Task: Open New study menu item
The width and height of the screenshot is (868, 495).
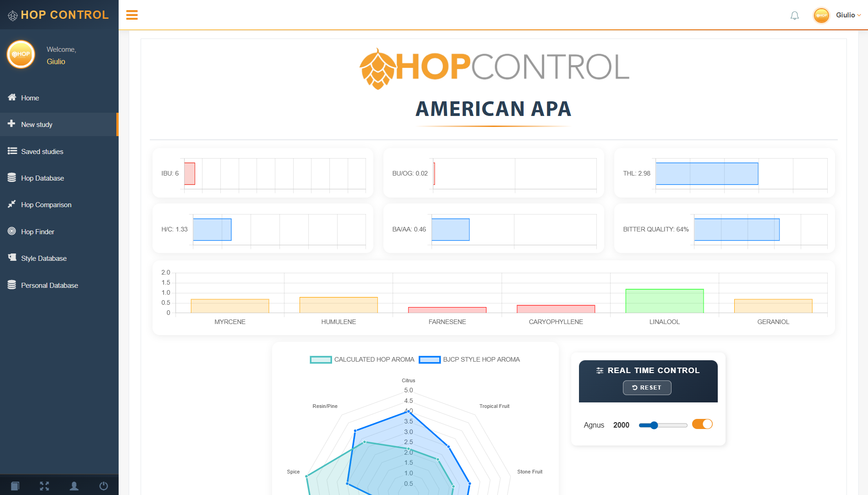Action: click(59, 124)
